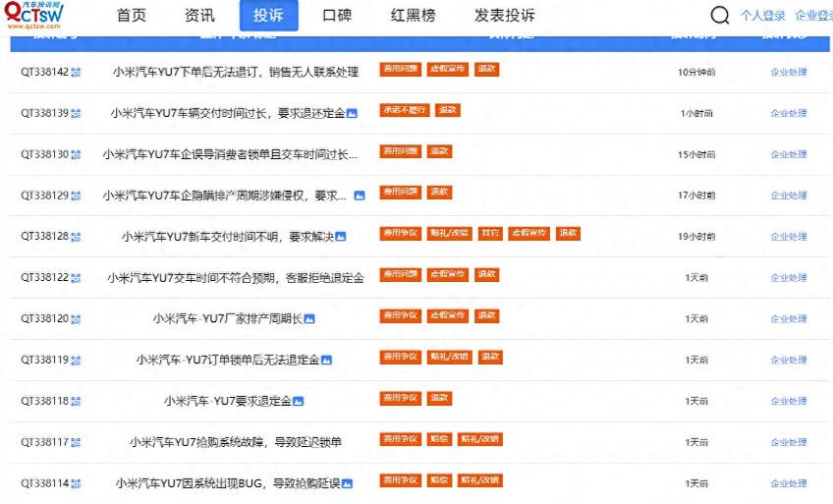Open QR code icon beside QT338122
Image resolution: width=833 pixels, height=504 pixels.
coord(76,278)
